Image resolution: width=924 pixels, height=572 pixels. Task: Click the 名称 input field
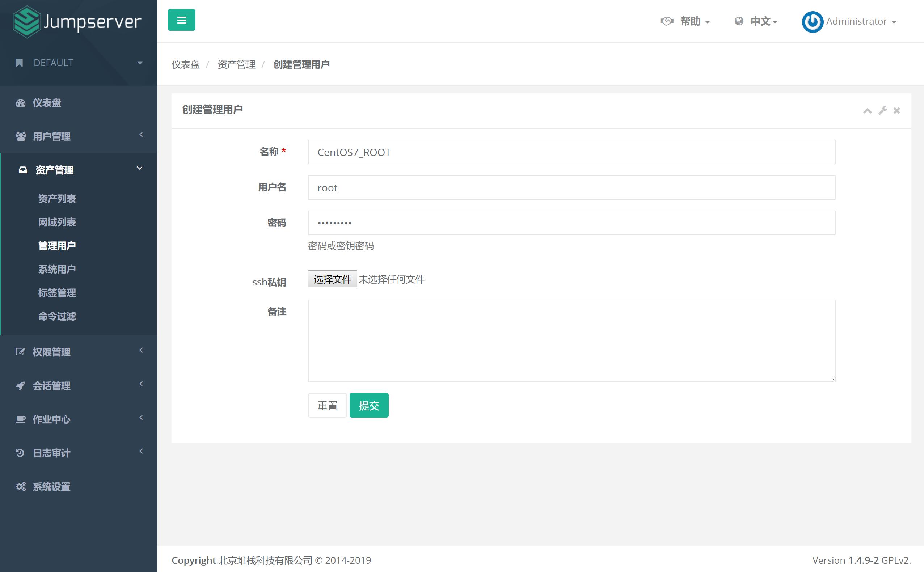click(571, 152)
